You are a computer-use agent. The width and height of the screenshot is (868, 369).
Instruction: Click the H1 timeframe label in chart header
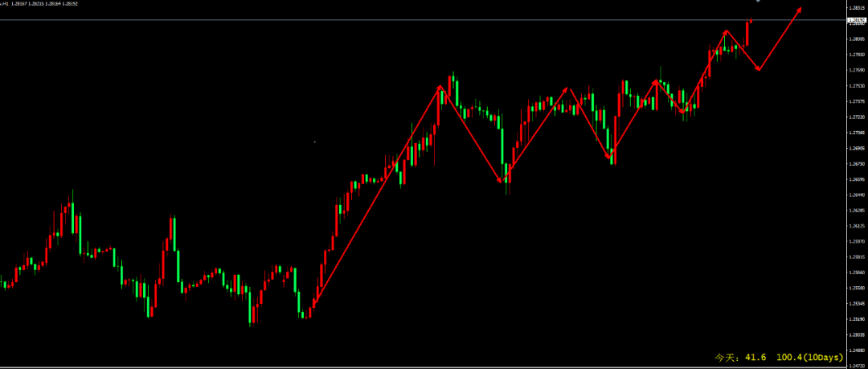coord(6,3)
